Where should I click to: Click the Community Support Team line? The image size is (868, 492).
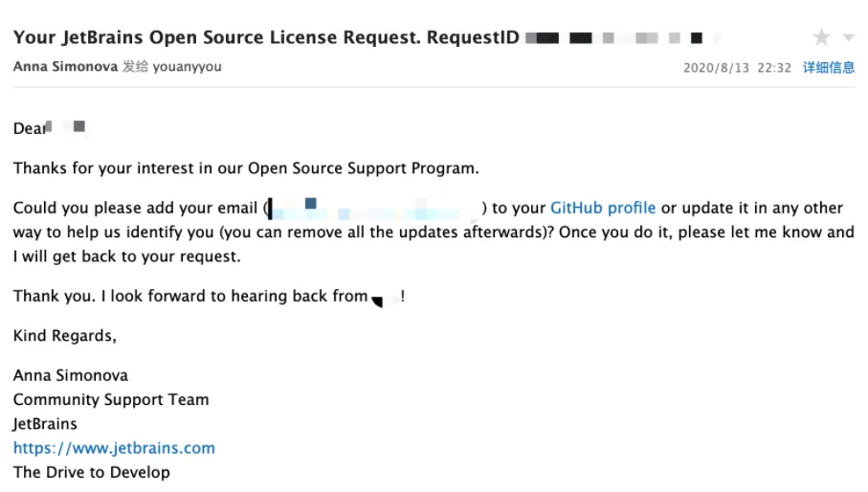coord(111,399)
